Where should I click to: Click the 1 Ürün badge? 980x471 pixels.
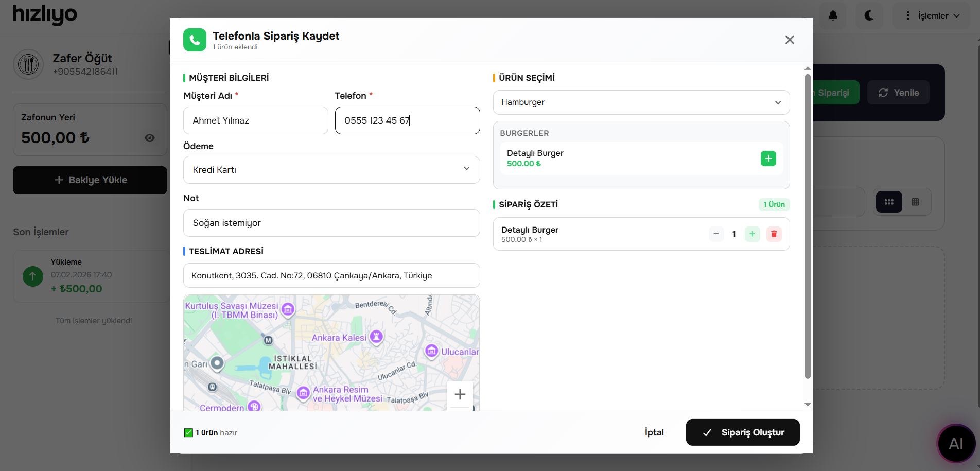[x=774, y=204]
